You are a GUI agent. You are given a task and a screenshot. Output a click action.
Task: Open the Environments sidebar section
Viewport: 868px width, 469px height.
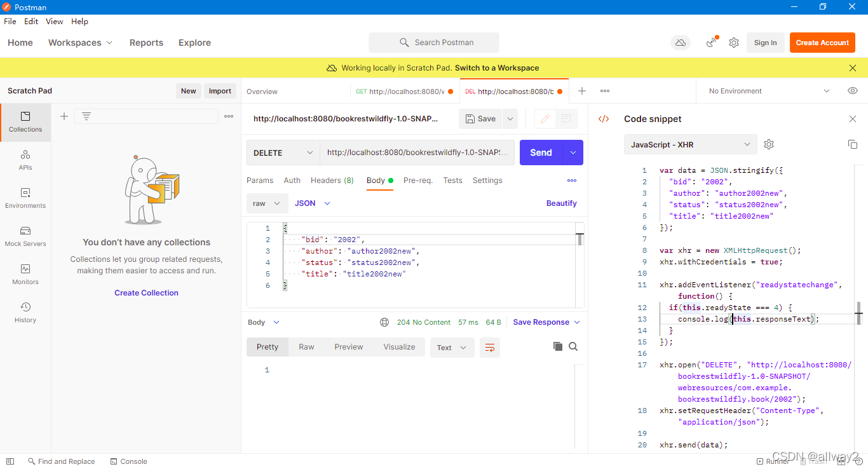(25, 198)
